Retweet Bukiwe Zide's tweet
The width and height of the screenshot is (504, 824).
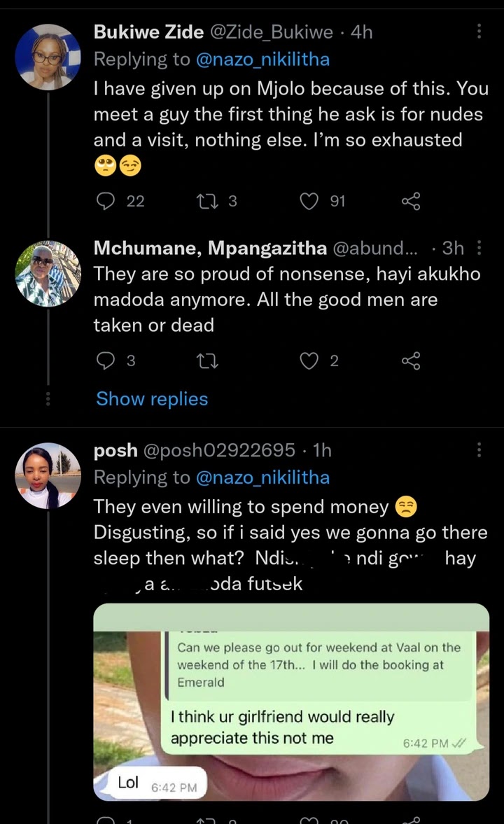pyautogui.click(x=206, y=202)
